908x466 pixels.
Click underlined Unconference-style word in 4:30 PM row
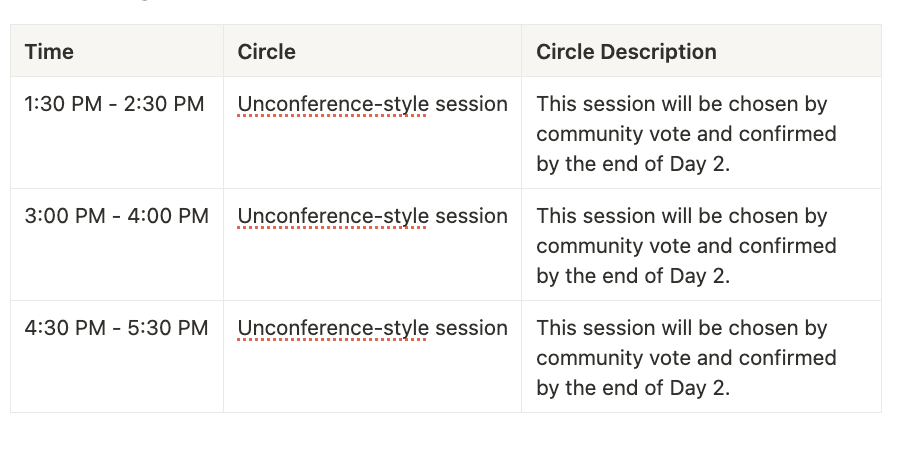(332, 328)
